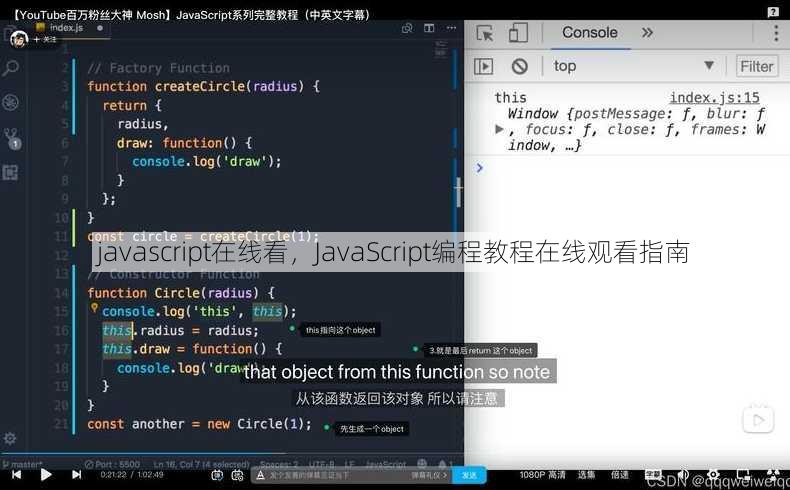Open the 弹幕礼仪 link
The width and height of the screenshot is (790, 490).
click(x=429, y=475)
